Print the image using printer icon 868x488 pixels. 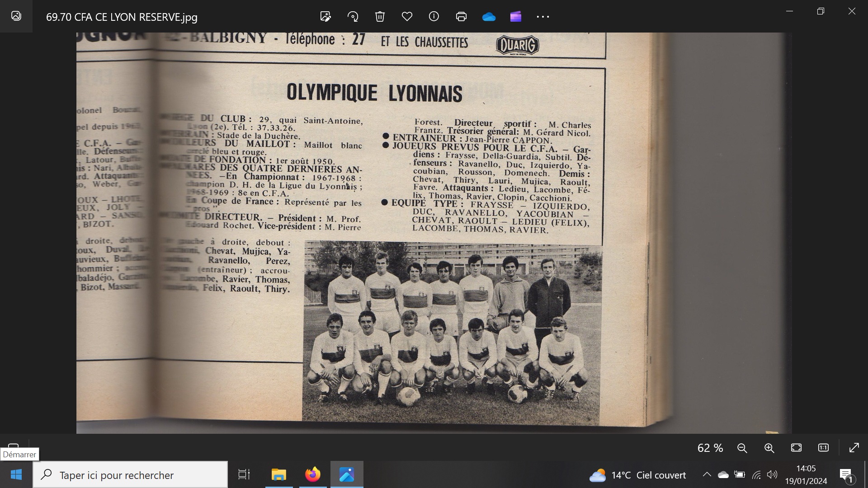pos(461,17)
